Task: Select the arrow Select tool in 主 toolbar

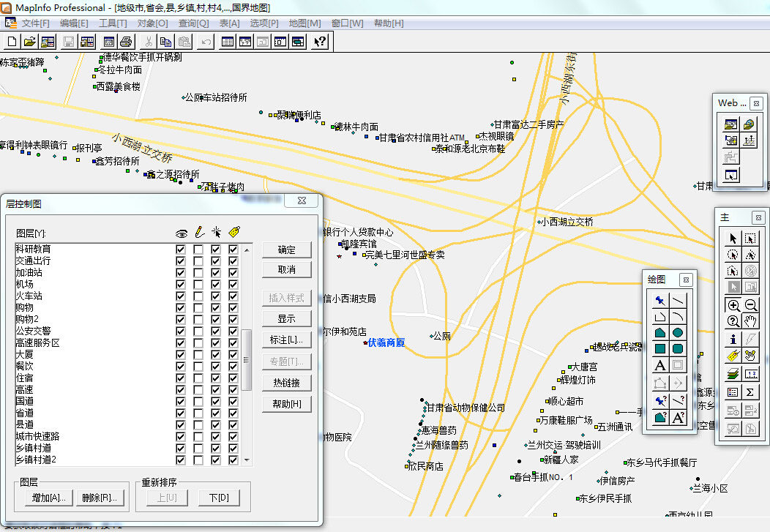Action: tap(733, 239)
